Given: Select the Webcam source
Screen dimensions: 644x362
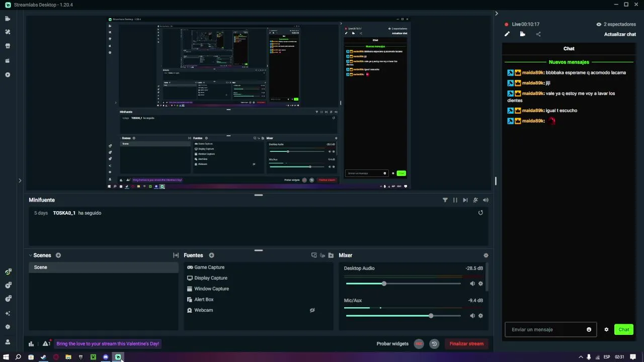Looking at the screenshot, I should coord(258,310).
